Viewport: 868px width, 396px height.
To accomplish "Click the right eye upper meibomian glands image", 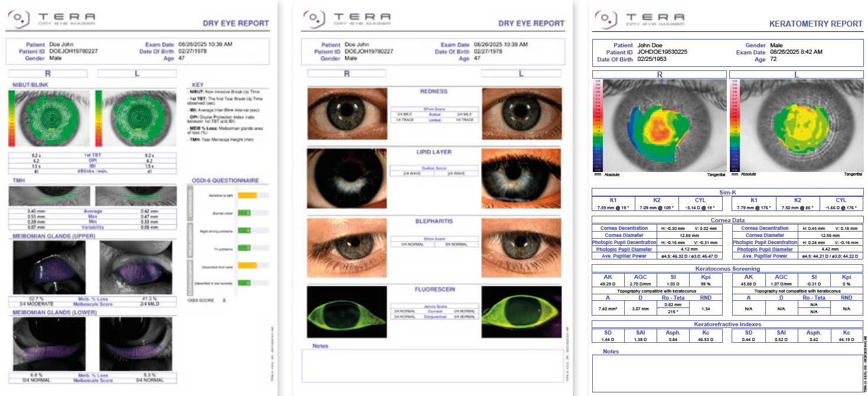I will tap(49, 267).
